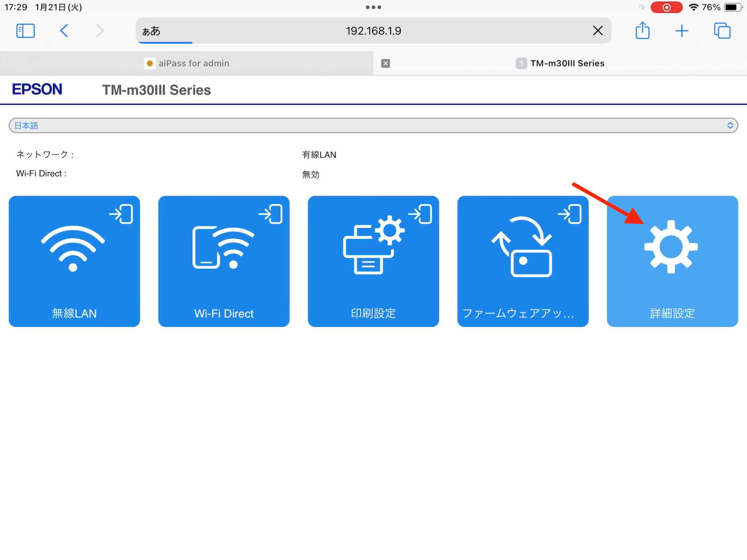Toggle the Safari sidebar
Screen dimensions: 747x560
[26, 31]
